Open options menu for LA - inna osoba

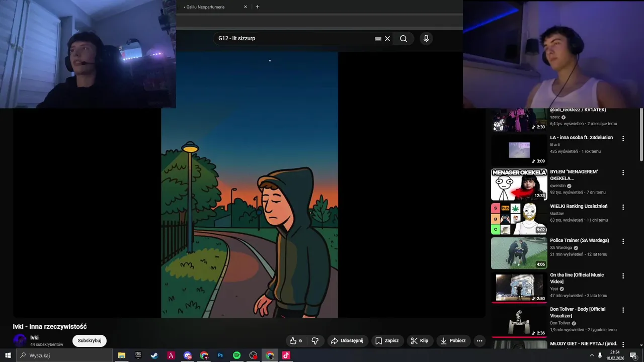(x=623, y=138)
